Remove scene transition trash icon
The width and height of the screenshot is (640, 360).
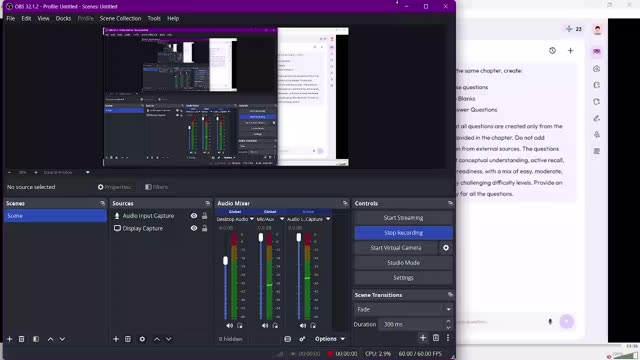(x=436, y=338)
